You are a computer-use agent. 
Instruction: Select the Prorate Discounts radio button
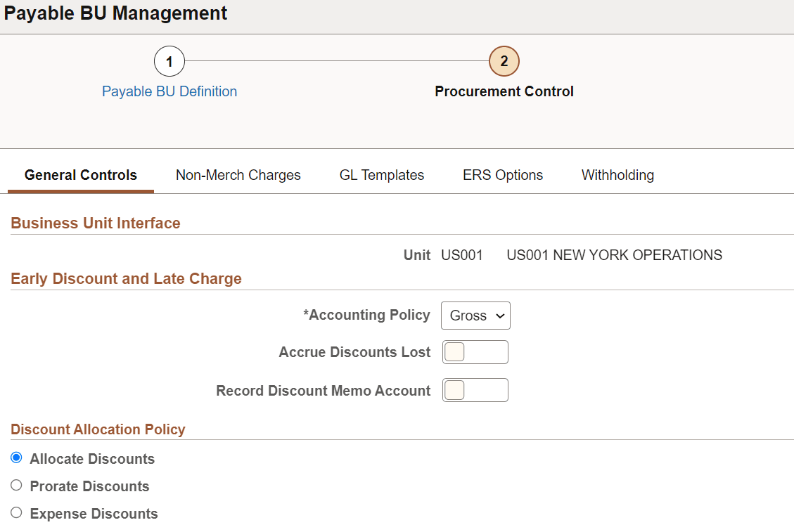[x=16, y=485]
